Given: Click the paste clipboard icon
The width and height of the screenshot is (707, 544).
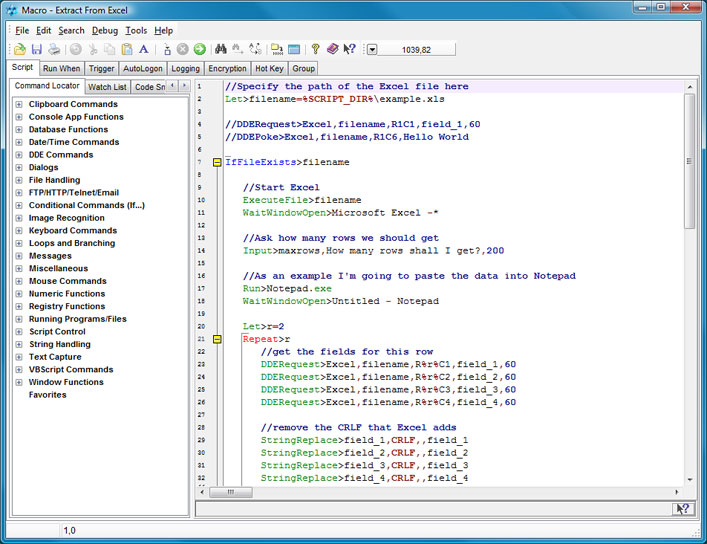Looking at the screenshot, I should 127,49.
